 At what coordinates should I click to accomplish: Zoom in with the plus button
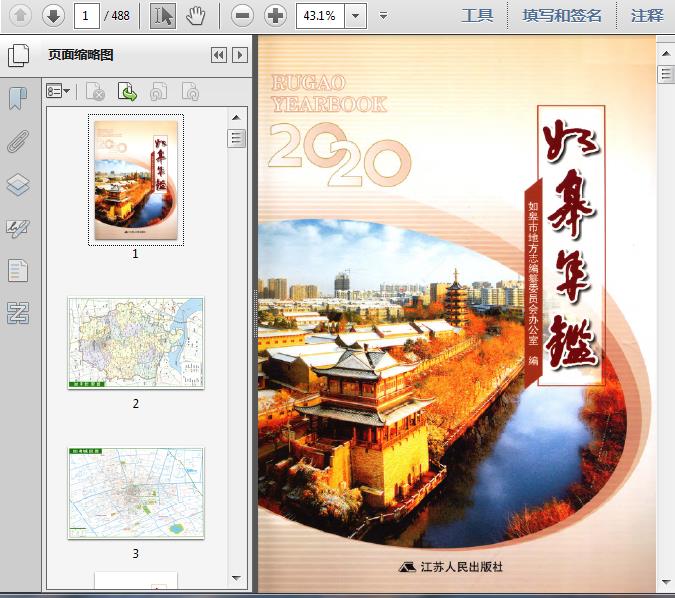(x=276, y=16)
